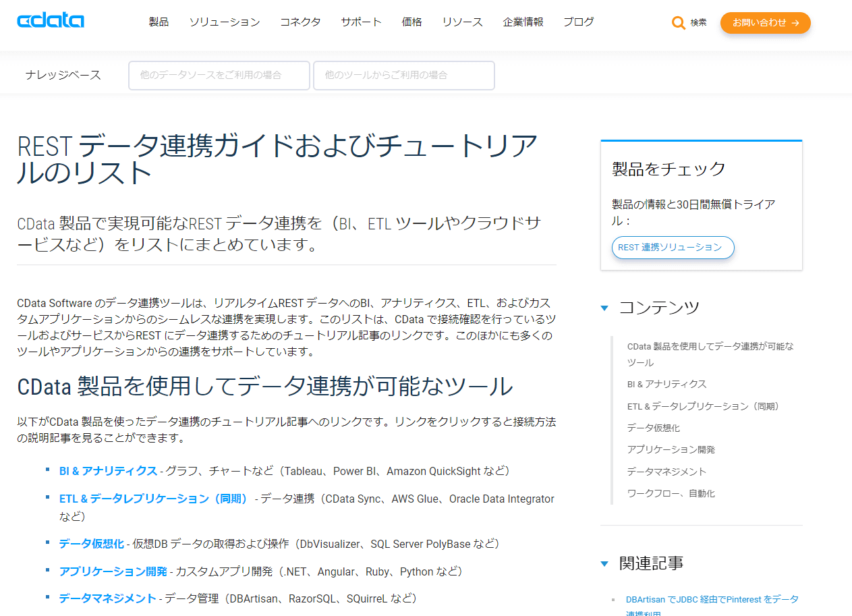Click the 製品をチェック heading
This screenshot has height=616, width=852.
coord(669,169)
